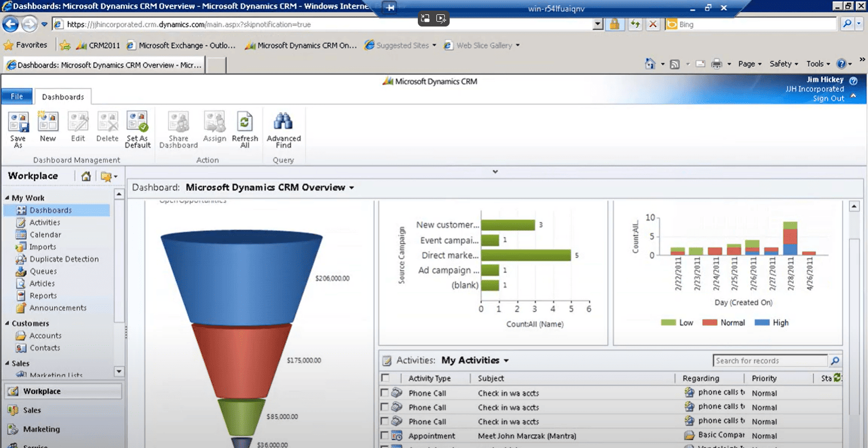
Task: Open Queues in My Work
Action: [x=43, y=271]
